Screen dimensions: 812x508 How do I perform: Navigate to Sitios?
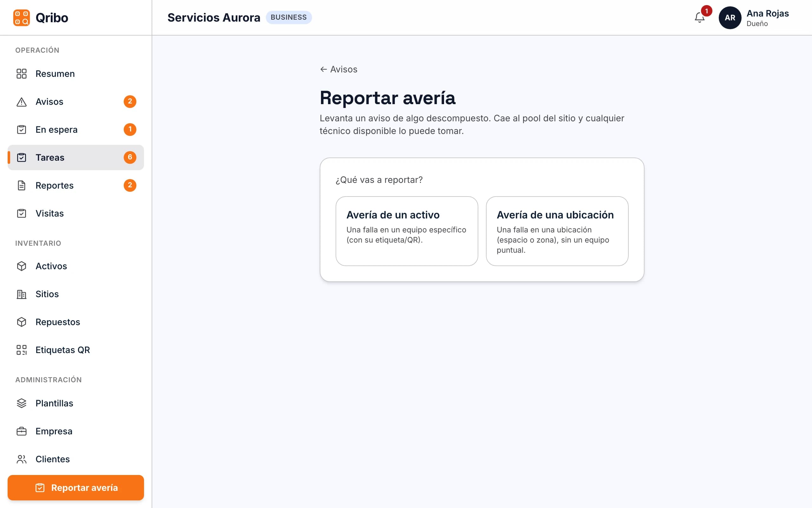[x=76, y=294]
